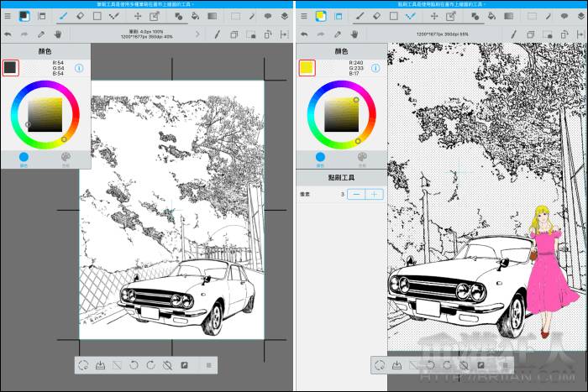Select the shape rectangle tool in the left window

97,16
